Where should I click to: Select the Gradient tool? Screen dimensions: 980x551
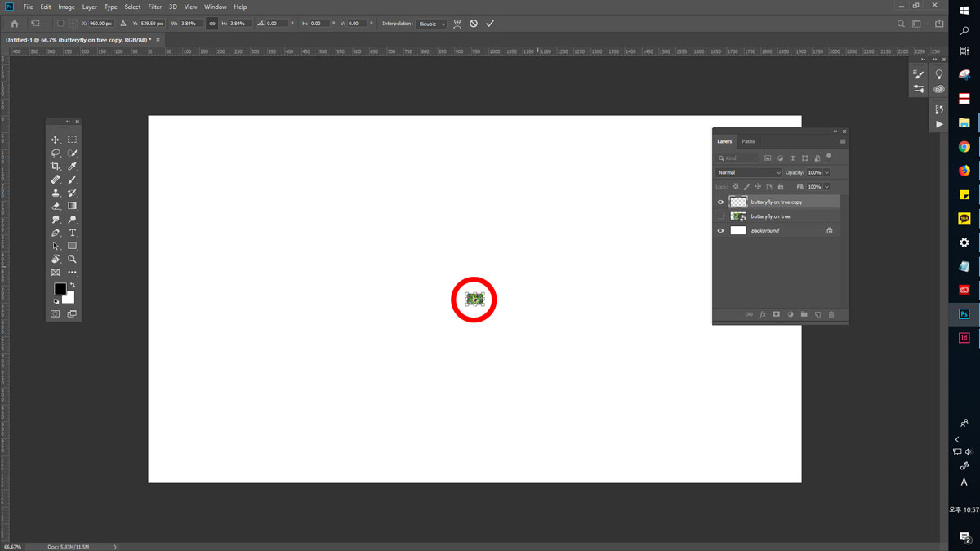[x=72, y=206]
